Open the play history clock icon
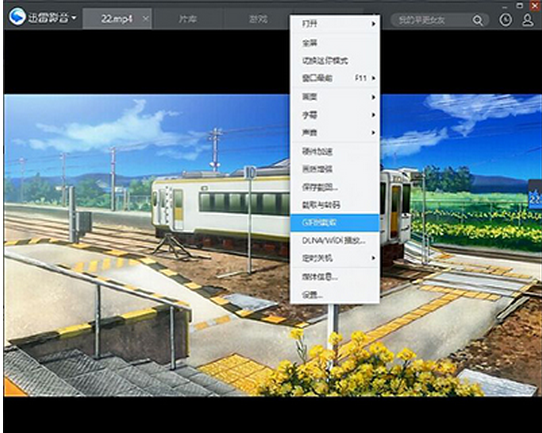This screenshot has height=433, width=542. pos(505,20)
